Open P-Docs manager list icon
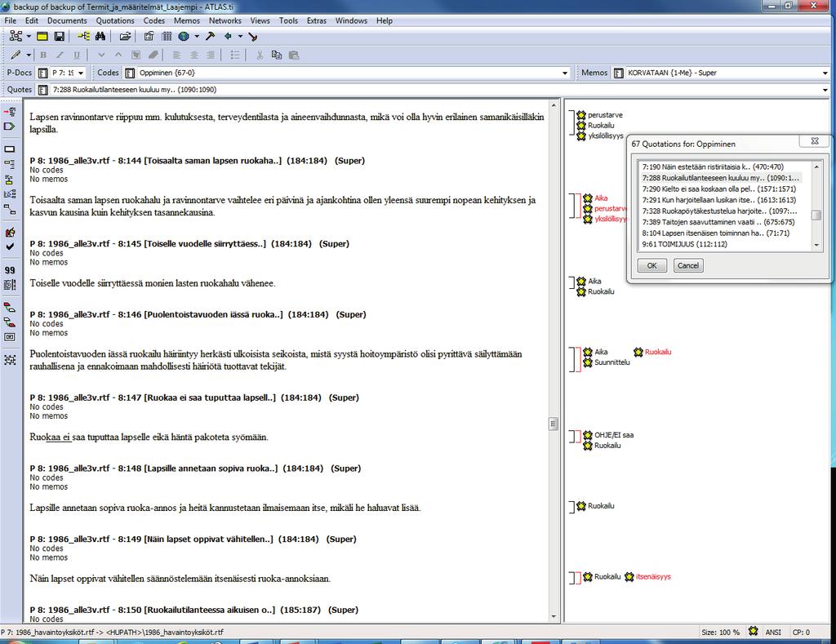Viewport: 836px width, 644px height. tap(43, 73)
